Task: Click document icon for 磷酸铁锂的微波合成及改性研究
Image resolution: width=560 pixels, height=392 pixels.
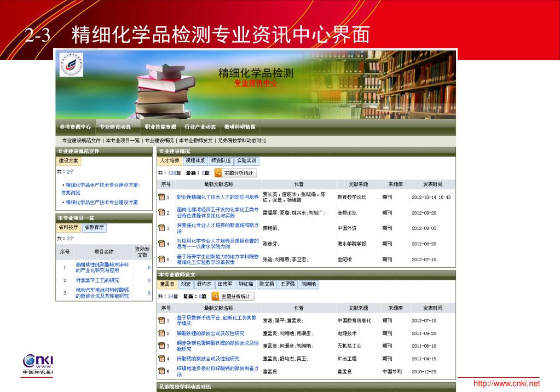Action: pyautogui.click(x=161, y=333)
